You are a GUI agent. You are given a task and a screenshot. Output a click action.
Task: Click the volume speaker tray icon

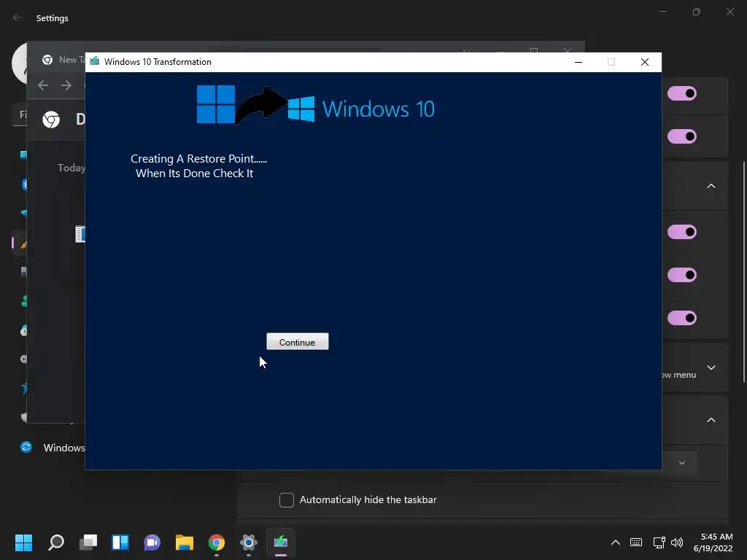click(x=677, y=542)
